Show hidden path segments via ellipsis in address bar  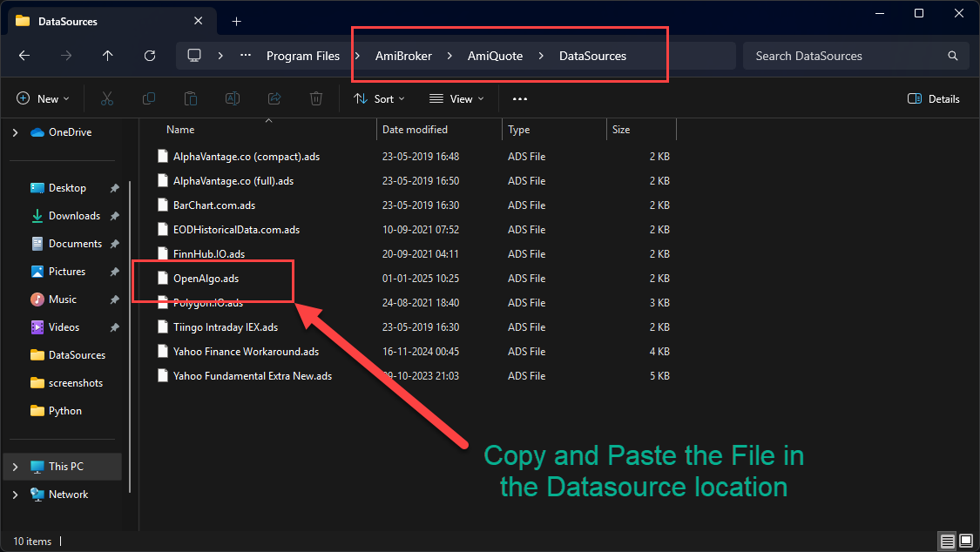click(246, 56)
